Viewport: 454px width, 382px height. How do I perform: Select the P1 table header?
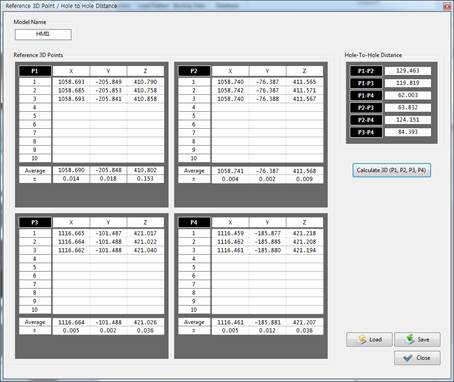point(35,71)
